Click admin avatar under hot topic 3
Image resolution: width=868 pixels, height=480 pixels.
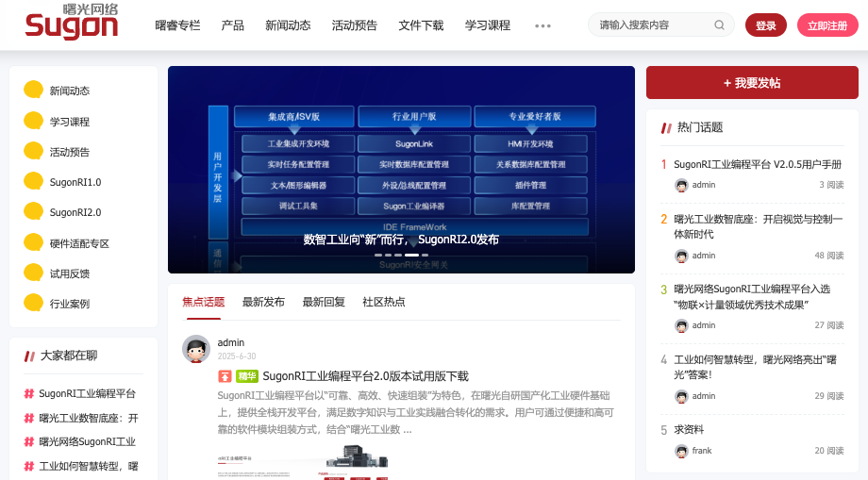681,325
